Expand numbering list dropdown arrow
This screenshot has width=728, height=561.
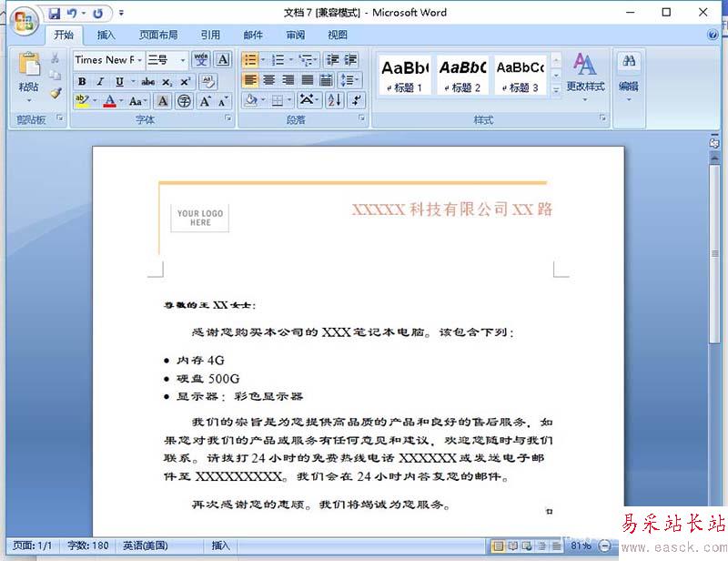click(x=291, y=60)
